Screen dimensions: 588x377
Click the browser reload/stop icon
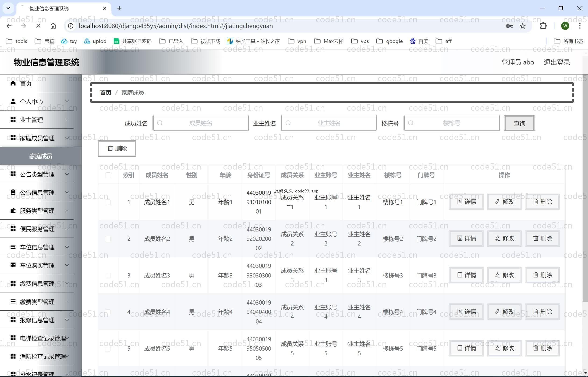38,26
